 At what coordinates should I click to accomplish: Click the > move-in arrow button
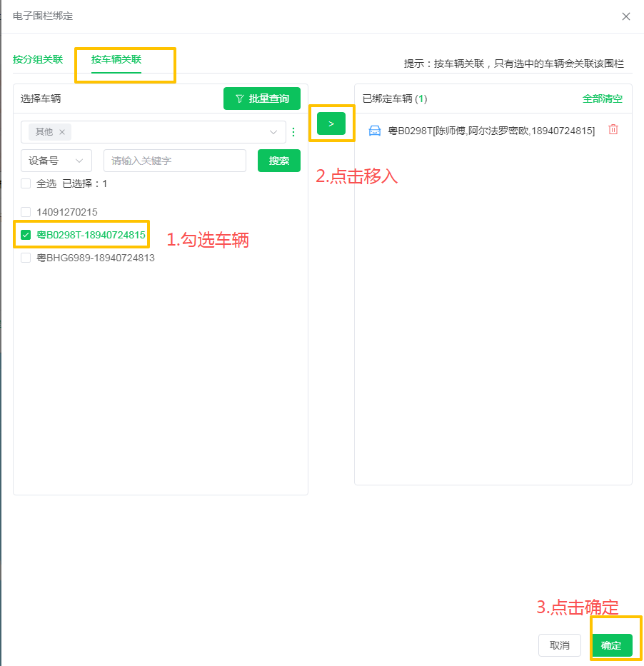pos(331,123)
